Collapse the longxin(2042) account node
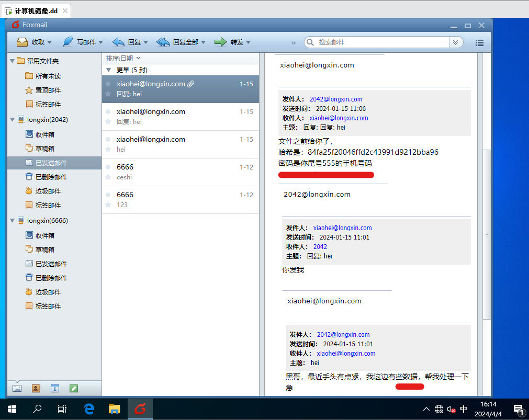529x420 pixels. 12,119
